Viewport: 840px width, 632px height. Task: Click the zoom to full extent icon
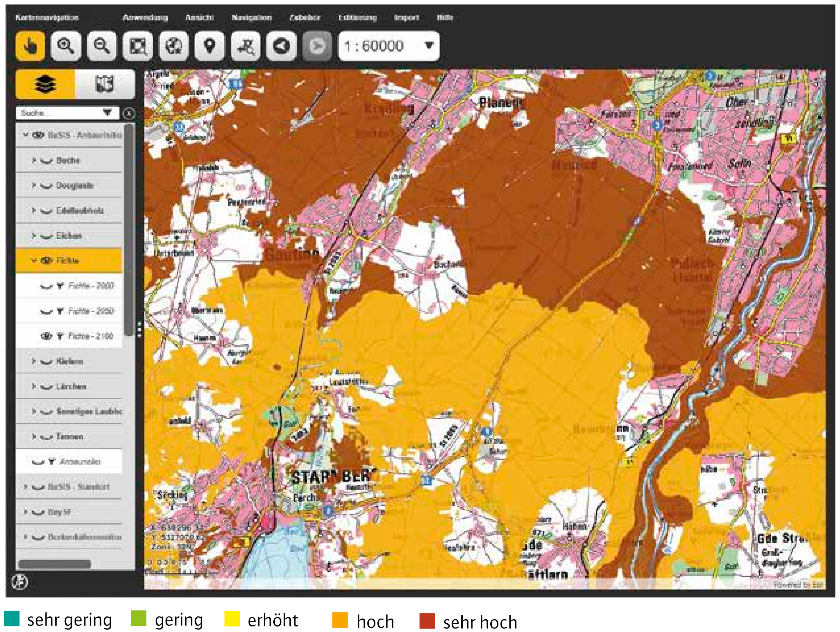coord(138,46)
